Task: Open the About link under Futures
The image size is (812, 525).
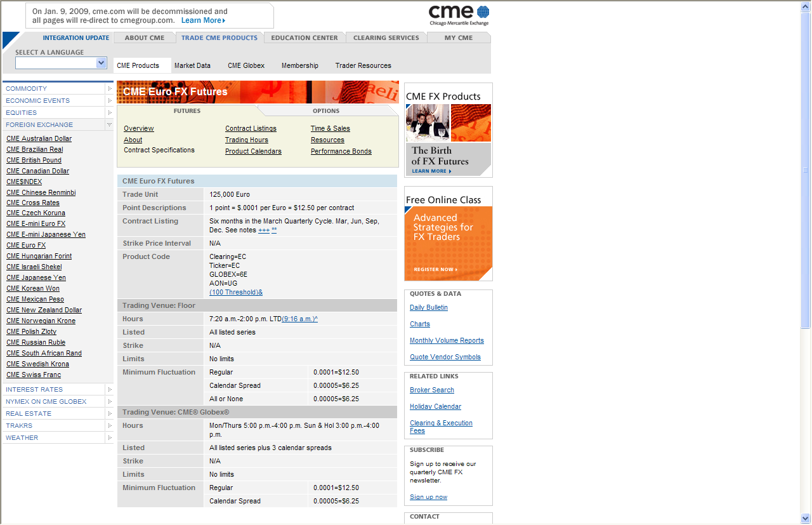Action: tap(133, 140)
